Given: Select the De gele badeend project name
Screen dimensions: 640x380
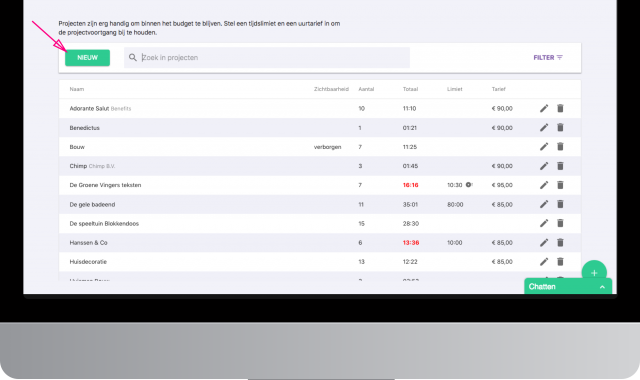Looking at the screenshot, I should point(92,204).
